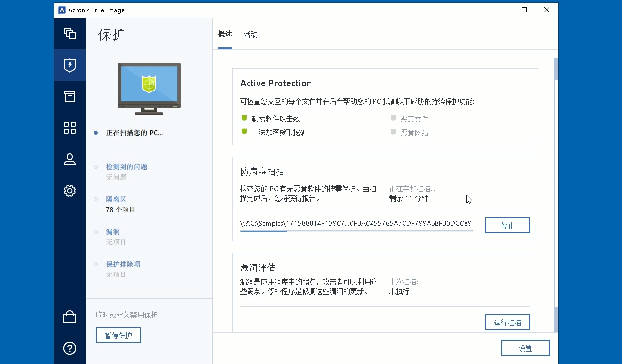Click the Active Protection heading
This screenshot has width=622, height=364.
[276, 83]
